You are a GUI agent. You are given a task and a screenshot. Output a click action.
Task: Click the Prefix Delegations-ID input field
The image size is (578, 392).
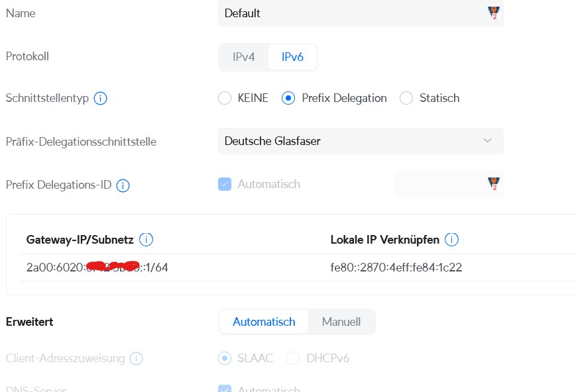pos(449,184)
